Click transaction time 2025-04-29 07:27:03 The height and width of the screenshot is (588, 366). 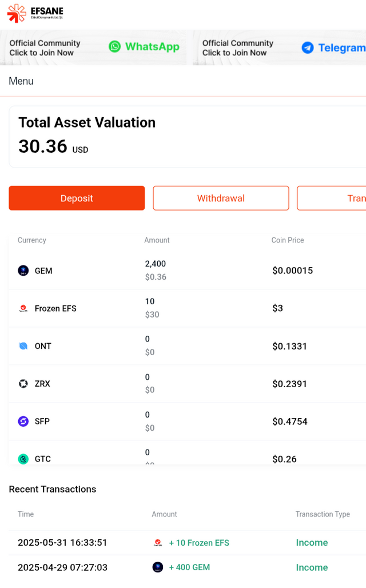click(x=63, y=567)
